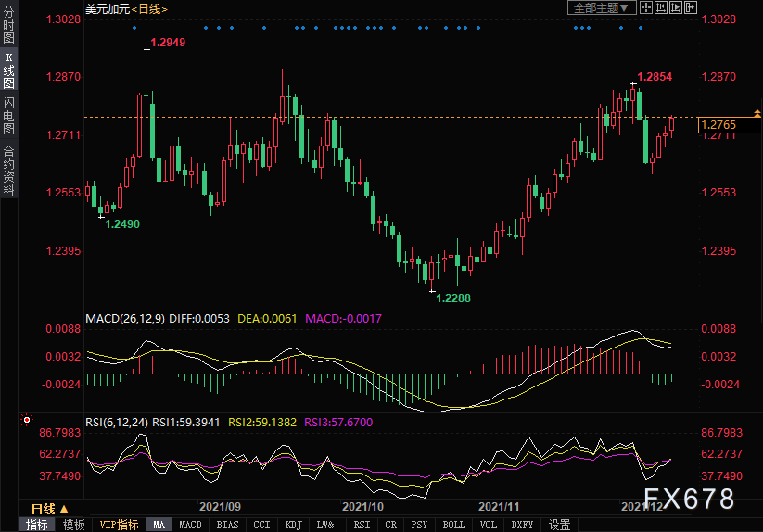Click the crosshair cursor icon at top right

point(646,8)
